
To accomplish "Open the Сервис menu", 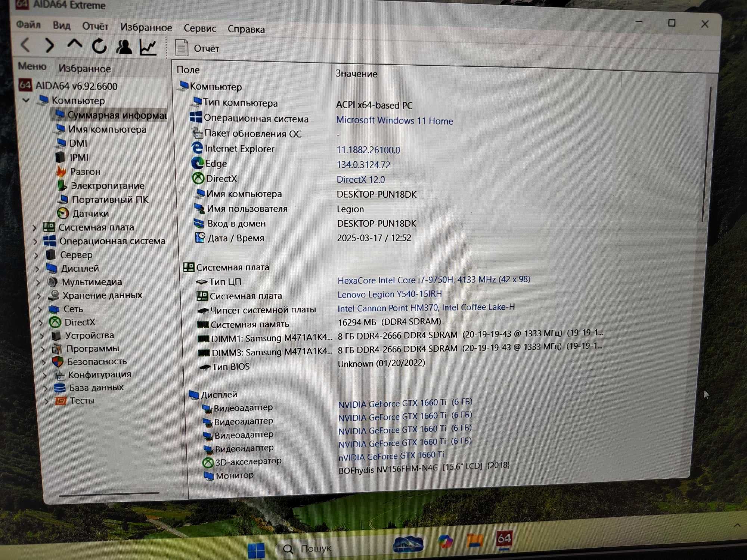I will [x=200, y=28].
